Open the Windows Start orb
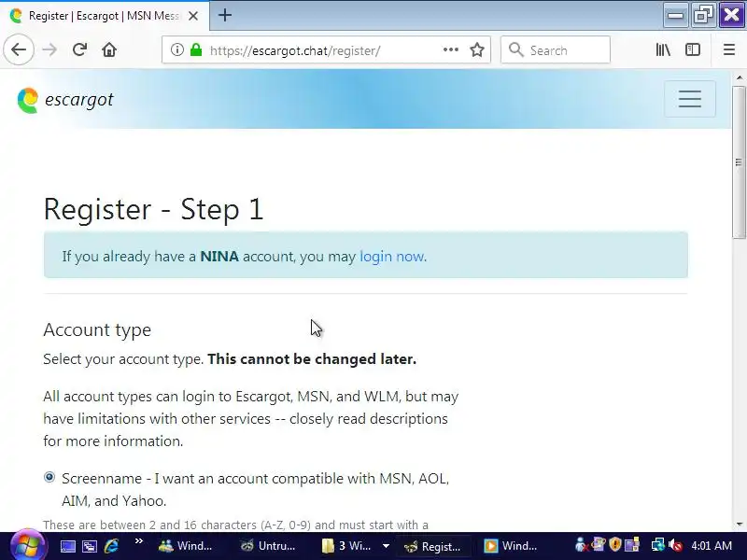This screenshot has height=560, width=747. click(28, 546)
